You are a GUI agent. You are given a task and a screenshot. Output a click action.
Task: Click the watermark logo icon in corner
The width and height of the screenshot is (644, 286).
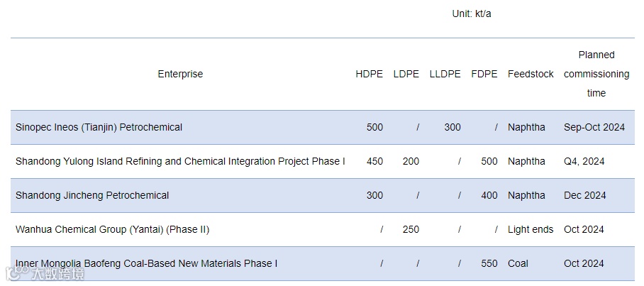pos(16,272)
